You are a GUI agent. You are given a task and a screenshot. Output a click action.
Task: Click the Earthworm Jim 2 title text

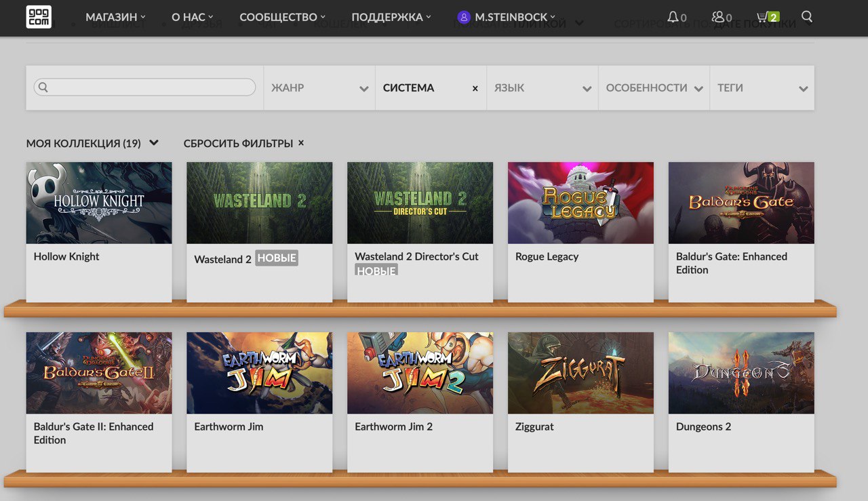tap(394, 426)
